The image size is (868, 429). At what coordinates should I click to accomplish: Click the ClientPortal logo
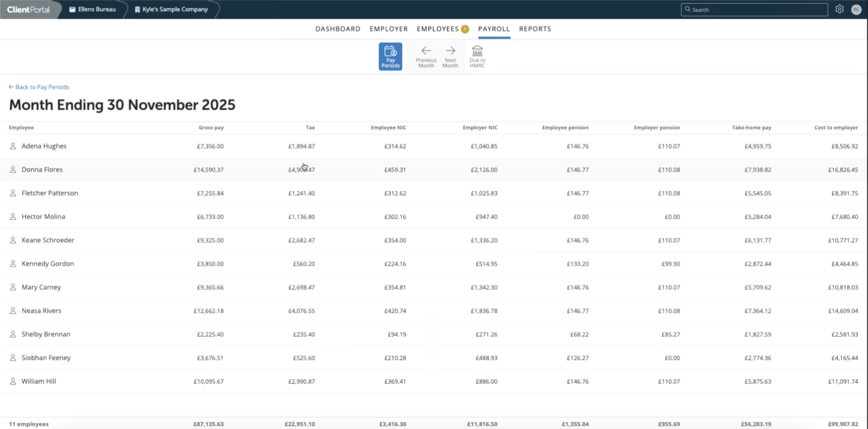click(28, 9)
